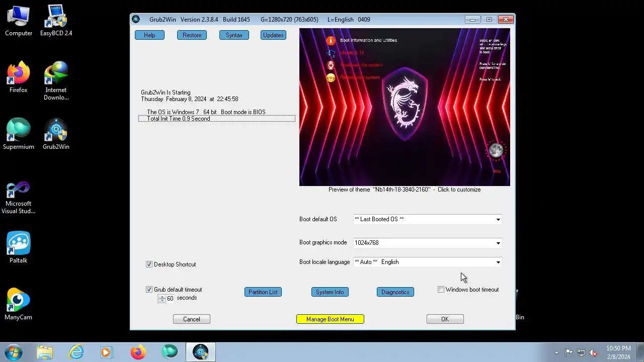Click the Windows Start orb
644x362 pixels.
(13, 352)
